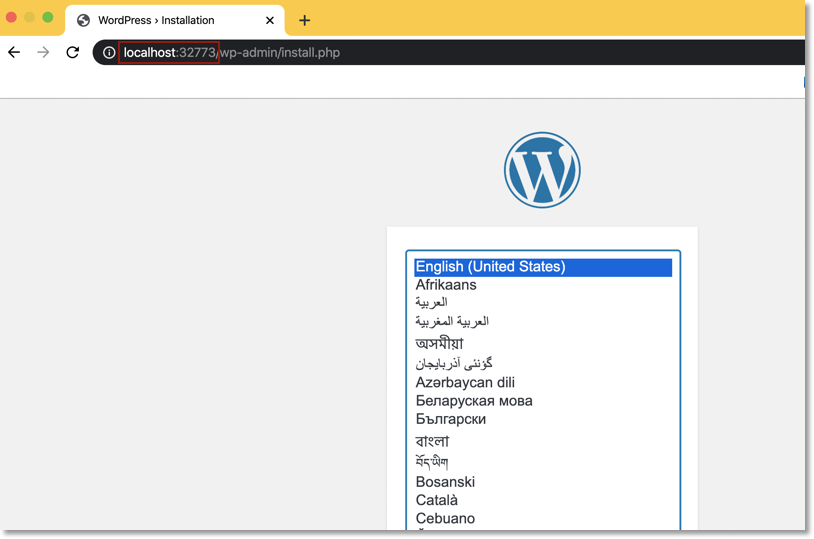Select বাংলা language option
This screenshot has width=814, height=539.
tap(543, 441)
